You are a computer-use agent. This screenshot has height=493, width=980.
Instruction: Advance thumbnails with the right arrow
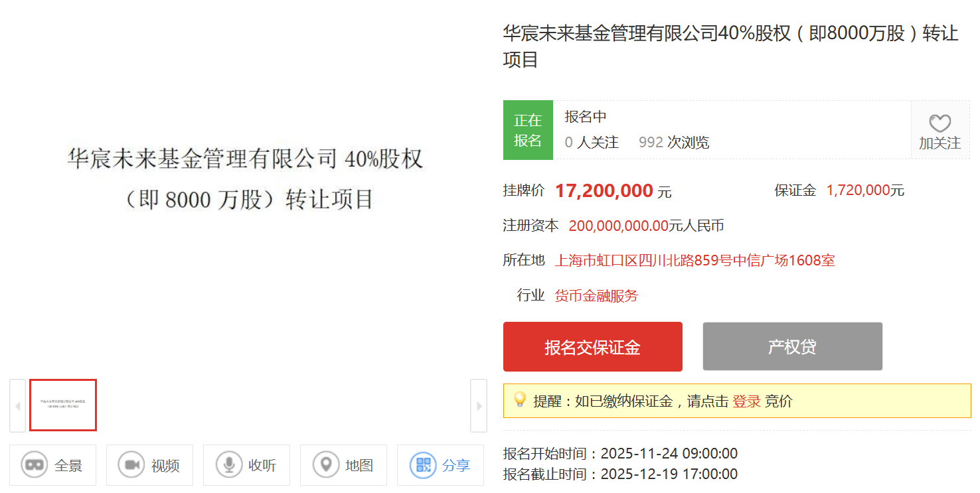click(x=478, y=405)
